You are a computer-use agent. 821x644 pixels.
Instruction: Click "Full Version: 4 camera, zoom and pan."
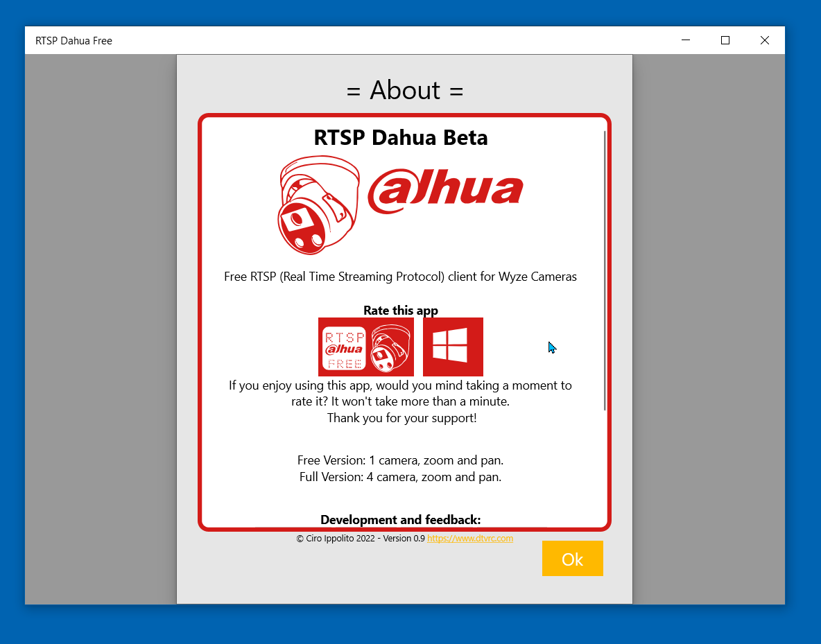[x=401, y=477]
